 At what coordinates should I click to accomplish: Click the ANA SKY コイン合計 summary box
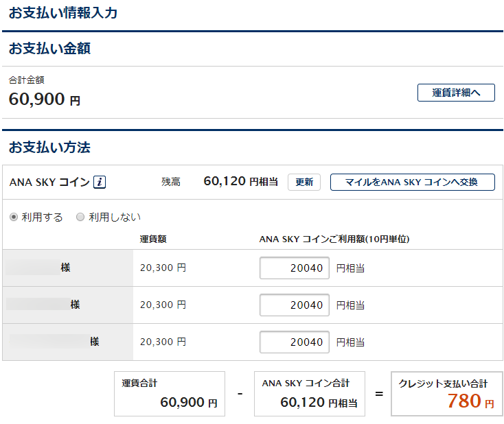pos(310,394)
